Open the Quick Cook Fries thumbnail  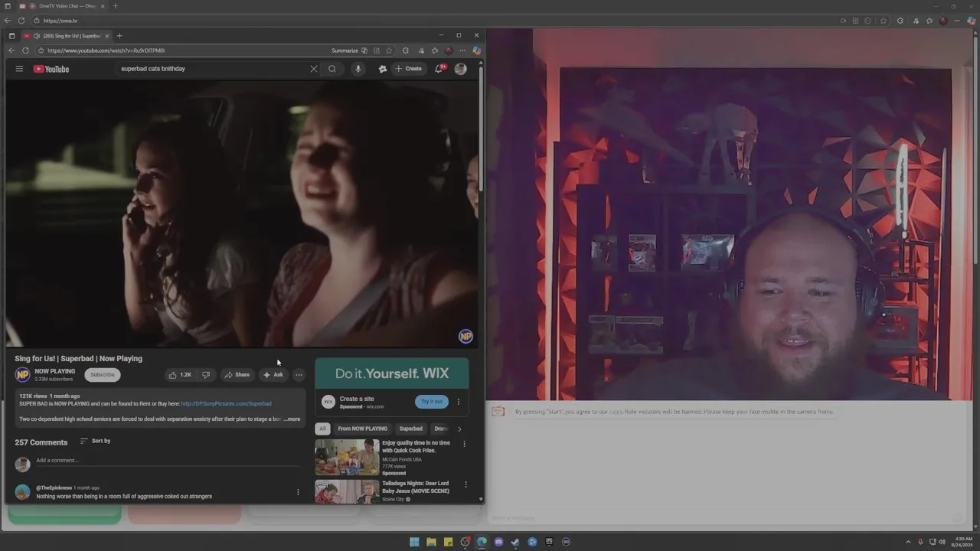coord(347,458)
